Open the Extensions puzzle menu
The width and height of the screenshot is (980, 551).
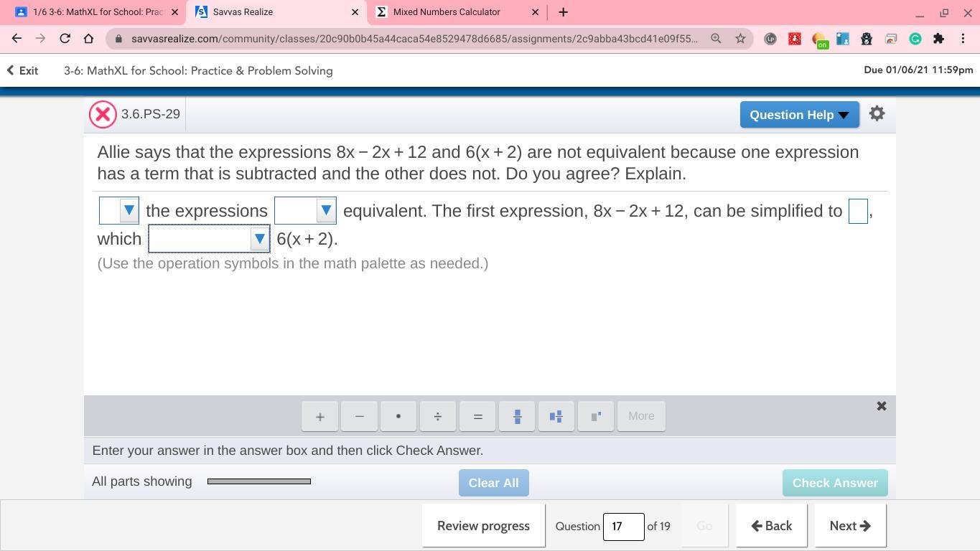tap(939, 39)
